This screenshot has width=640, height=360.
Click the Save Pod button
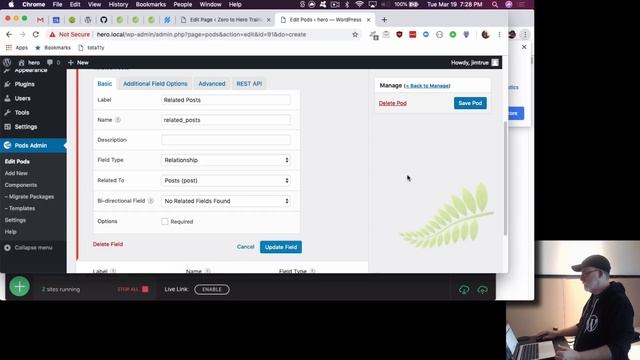(470, 103)
